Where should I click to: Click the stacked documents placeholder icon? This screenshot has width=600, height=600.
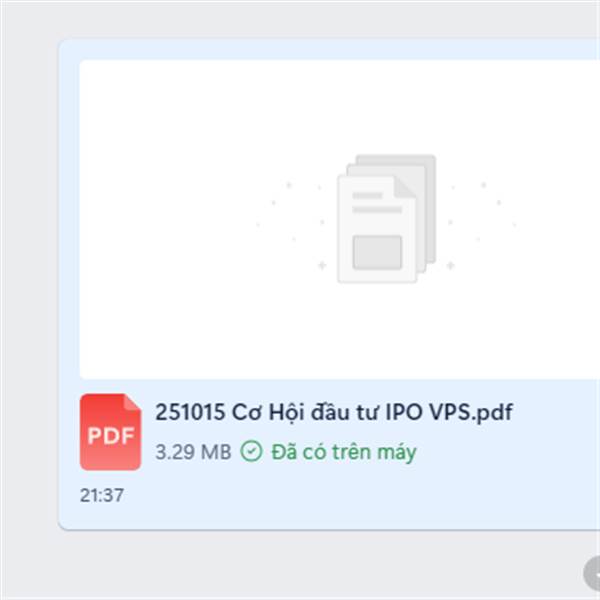coord(386,219)
